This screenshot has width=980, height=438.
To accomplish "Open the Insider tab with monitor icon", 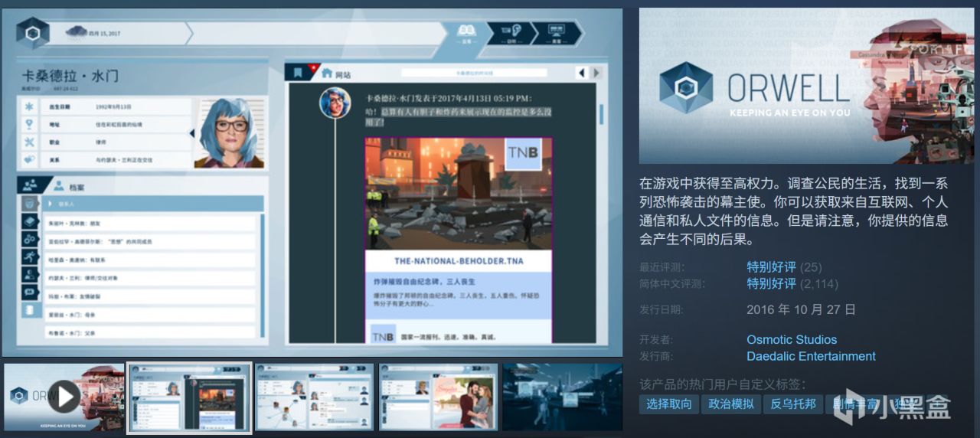I will tap(557, 33).
